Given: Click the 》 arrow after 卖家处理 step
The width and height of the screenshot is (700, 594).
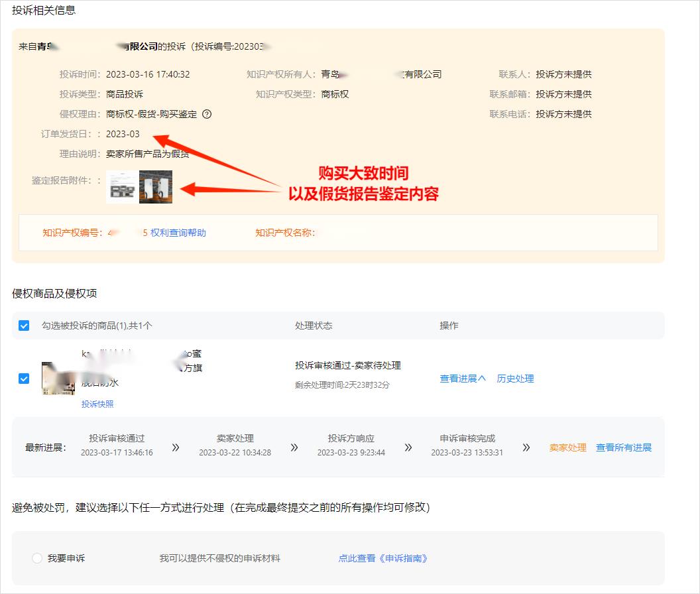Looking at the screenshot, I should (x=294, y=447).
